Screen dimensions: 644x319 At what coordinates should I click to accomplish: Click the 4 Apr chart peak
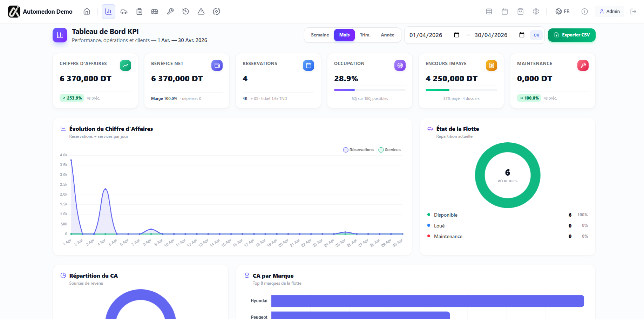point(105,189)
